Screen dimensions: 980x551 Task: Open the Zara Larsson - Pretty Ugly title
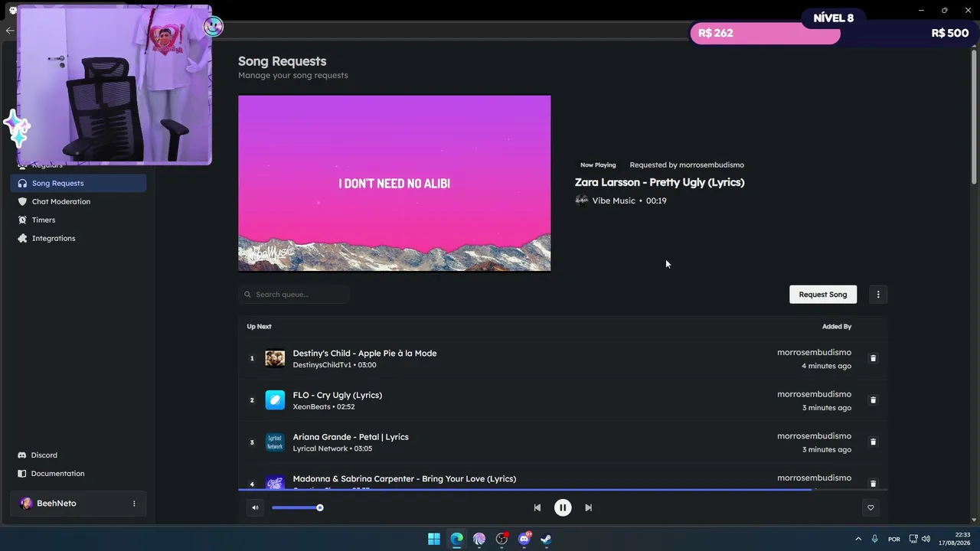tap(659, 182)
